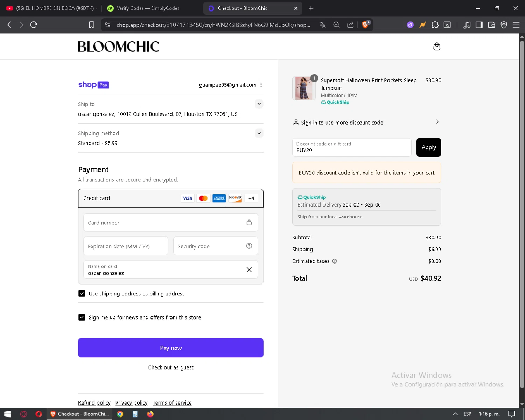Viewport: 525px width, 420px height.
Task: Click the Expiration date field
Action: tap(126, 246)
